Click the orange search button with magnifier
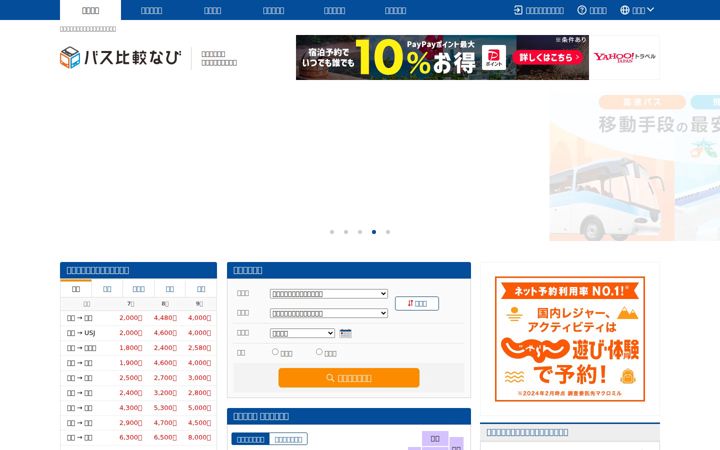 (349, 378)
